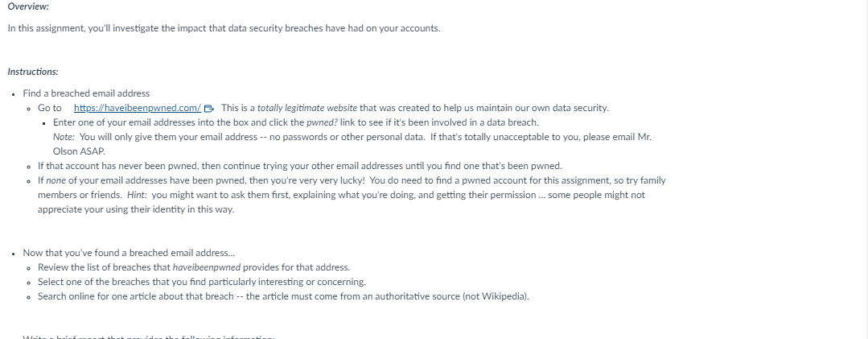
Task: Click the italic "Hint:" label
Action: [137, 195]
